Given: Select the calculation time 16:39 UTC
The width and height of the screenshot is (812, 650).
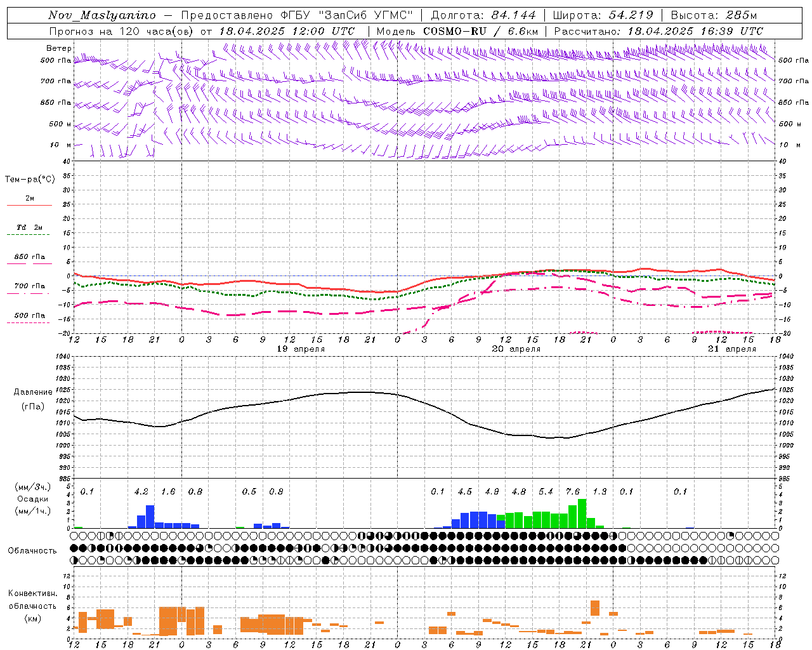Looking at the screenshot, I should [x=731, y=31].
